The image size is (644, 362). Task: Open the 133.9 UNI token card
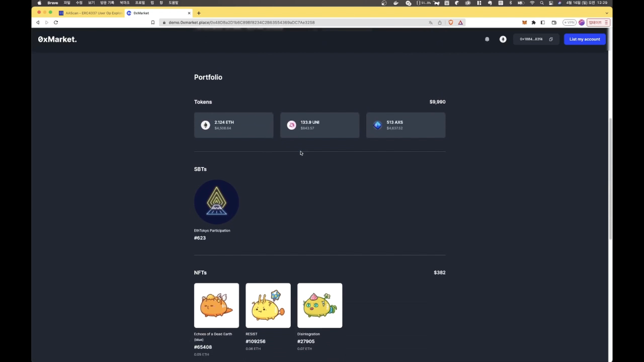point(319,125)
